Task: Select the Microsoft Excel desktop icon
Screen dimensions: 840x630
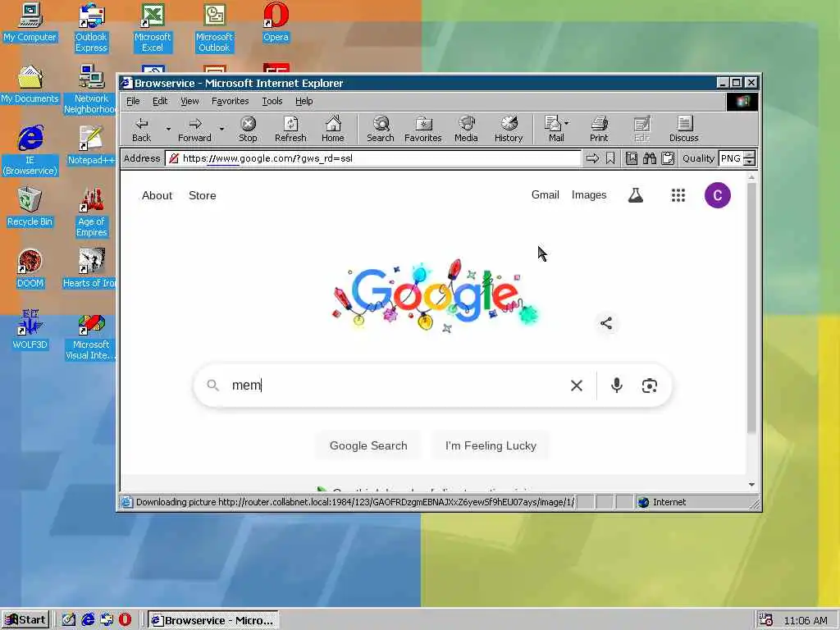Action: (x=153, y=28)
